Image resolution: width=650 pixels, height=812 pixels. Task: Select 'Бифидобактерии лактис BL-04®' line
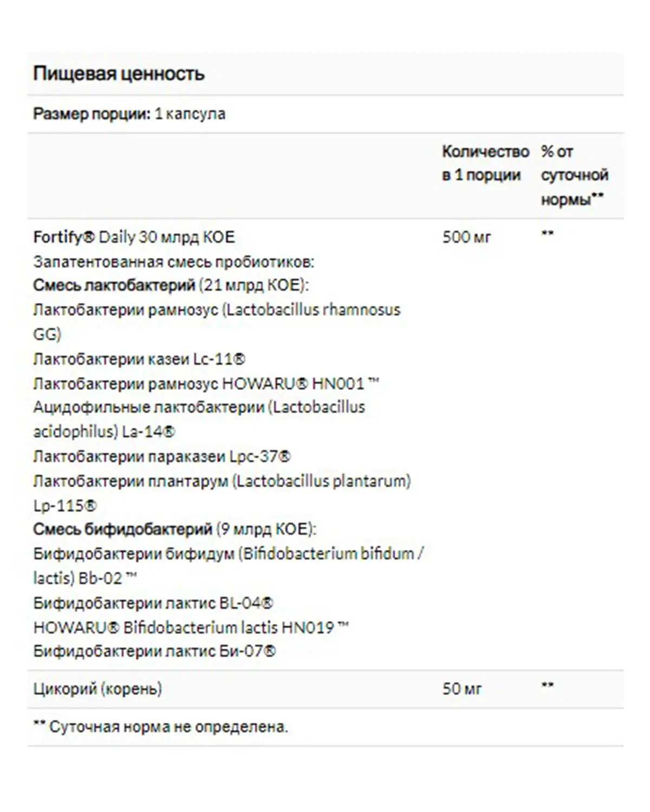click(x=153, y=603)
